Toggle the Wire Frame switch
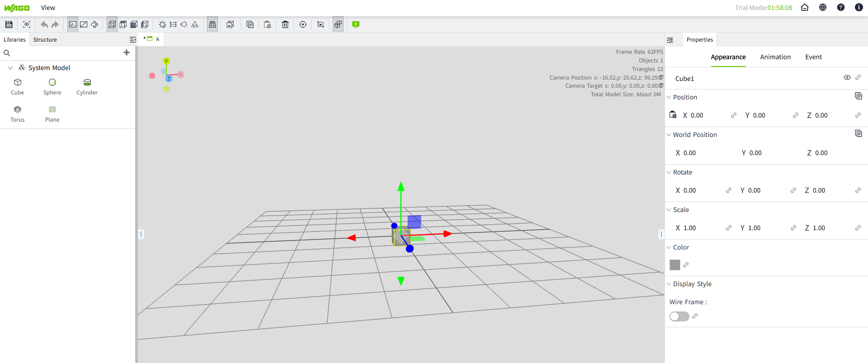 [x=679, y=316]
